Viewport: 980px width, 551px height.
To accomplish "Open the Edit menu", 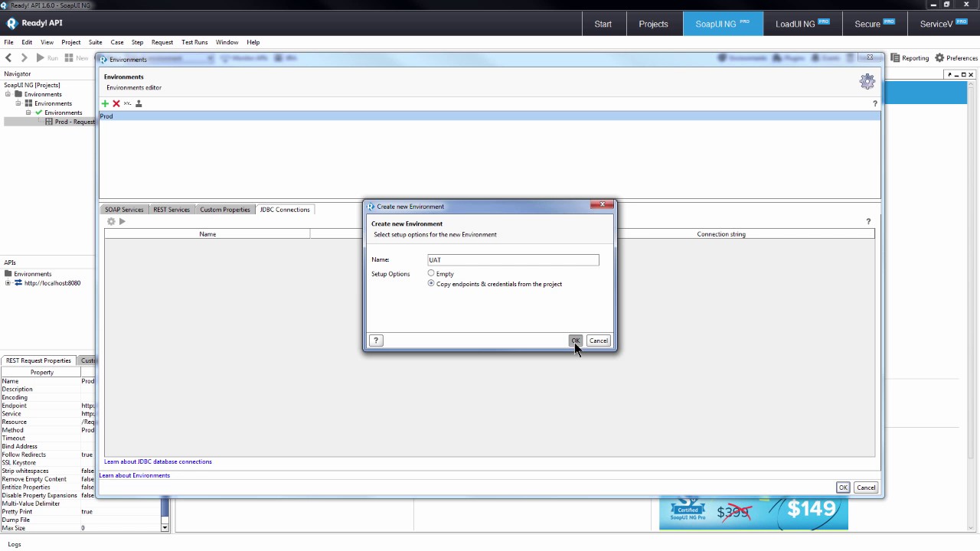I will pyautogui.click(x=27, y=42).
